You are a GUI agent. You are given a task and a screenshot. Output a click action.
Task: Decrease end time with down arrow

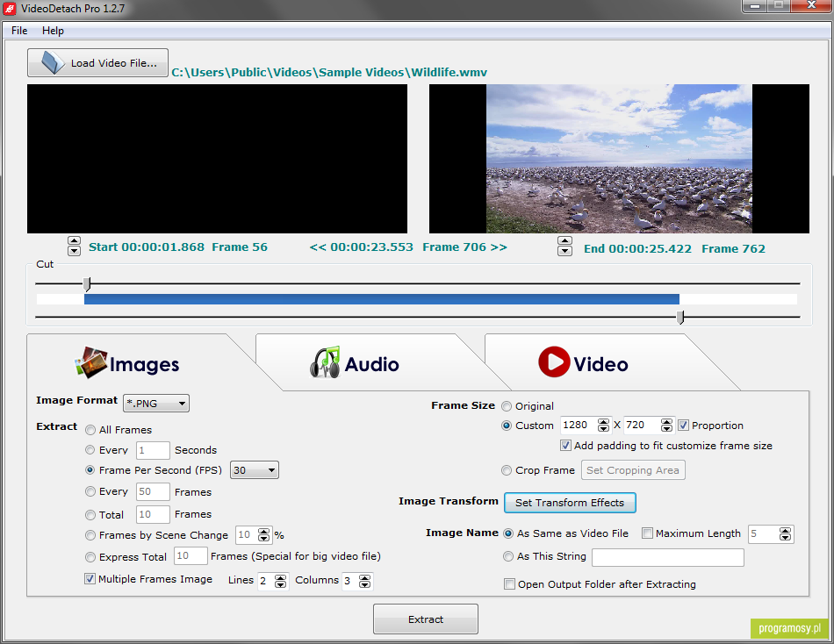(564, 250)
